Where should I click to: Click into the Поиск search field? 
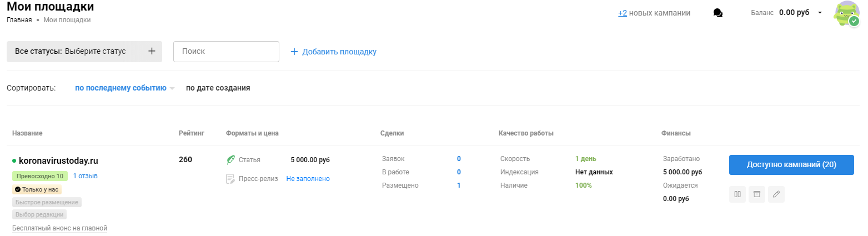coord(226,52)
